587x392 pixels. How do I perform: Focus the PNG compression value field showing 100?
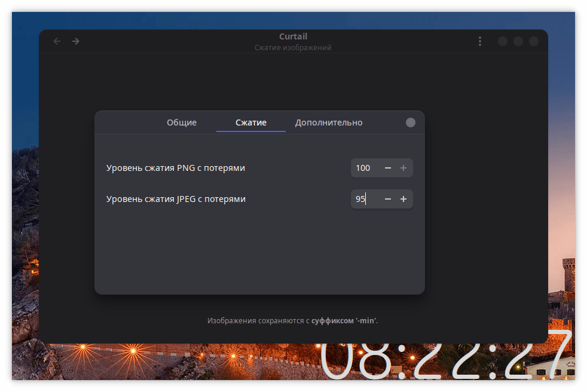pyautogui.click(x=366, y=168)
